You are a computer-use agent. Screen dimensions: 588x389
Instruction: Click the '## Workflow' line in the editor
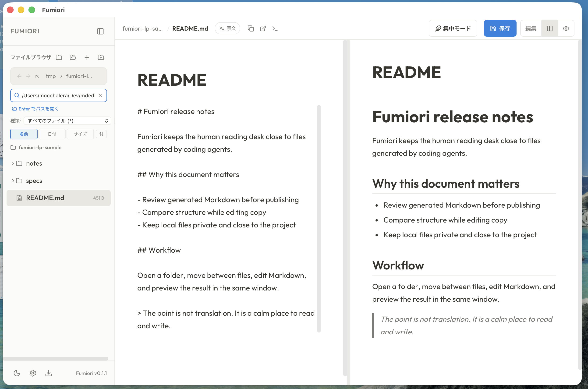(x=159, y=250)
